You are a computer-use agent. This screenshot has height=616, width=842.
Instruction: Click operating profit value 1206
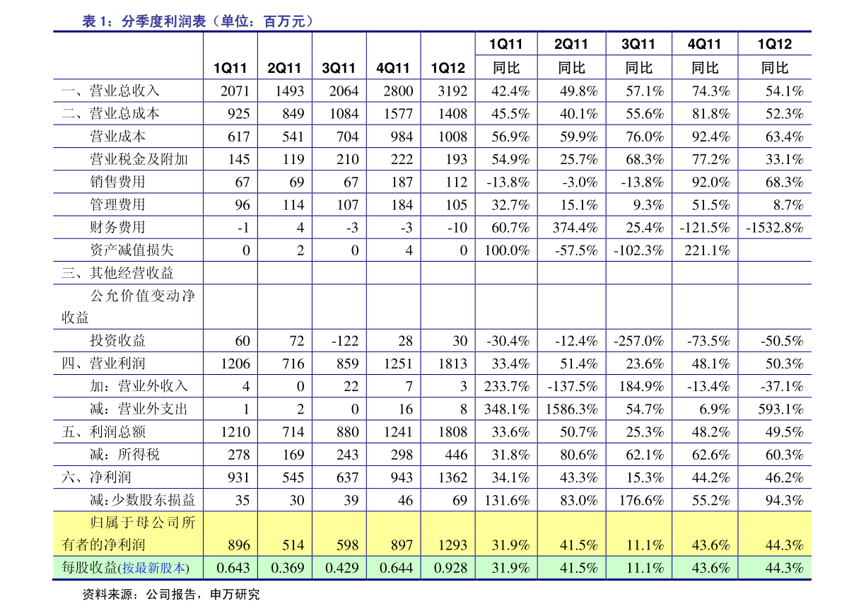(x=235, y=364)
